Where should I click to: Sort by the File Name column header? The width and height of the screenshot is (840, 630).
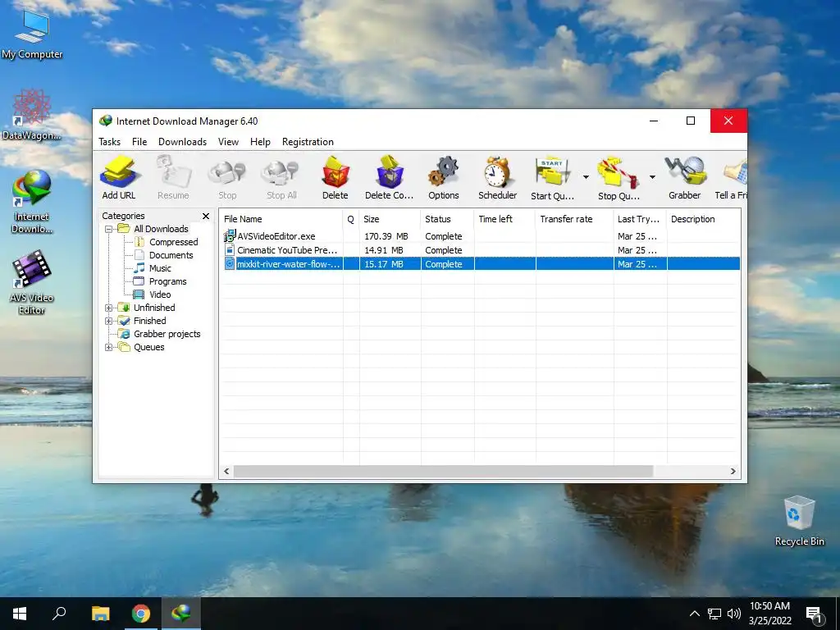click(x=281, y=219)
